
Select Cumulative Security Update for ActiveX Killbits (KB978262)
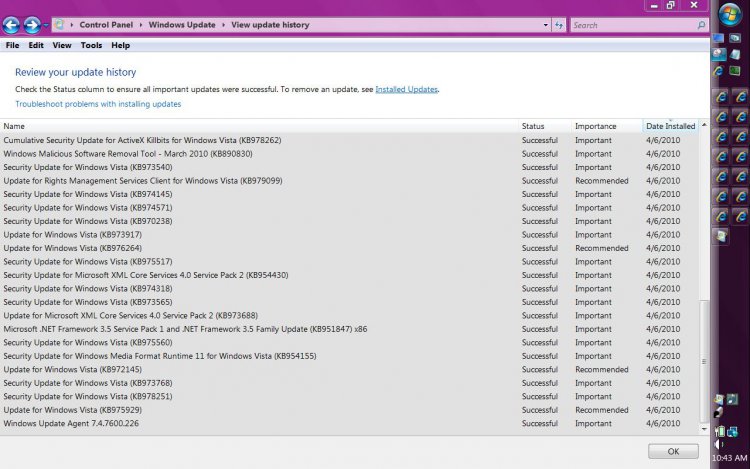tap(349, 141)
